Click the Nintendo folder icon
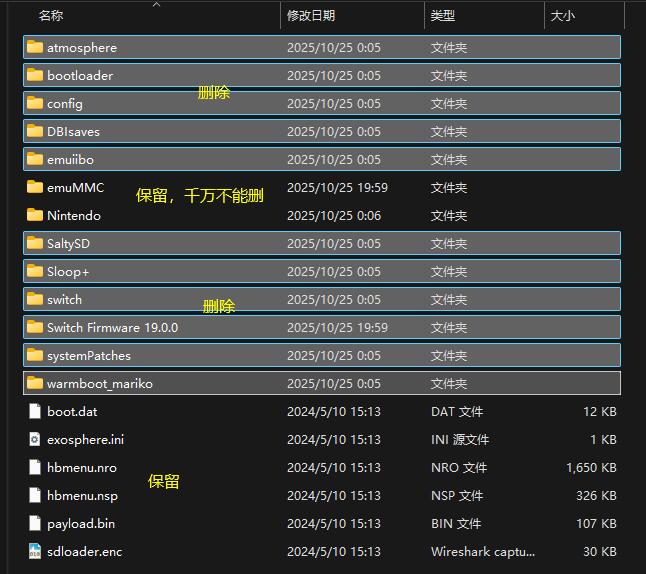 tap(35, 215)
